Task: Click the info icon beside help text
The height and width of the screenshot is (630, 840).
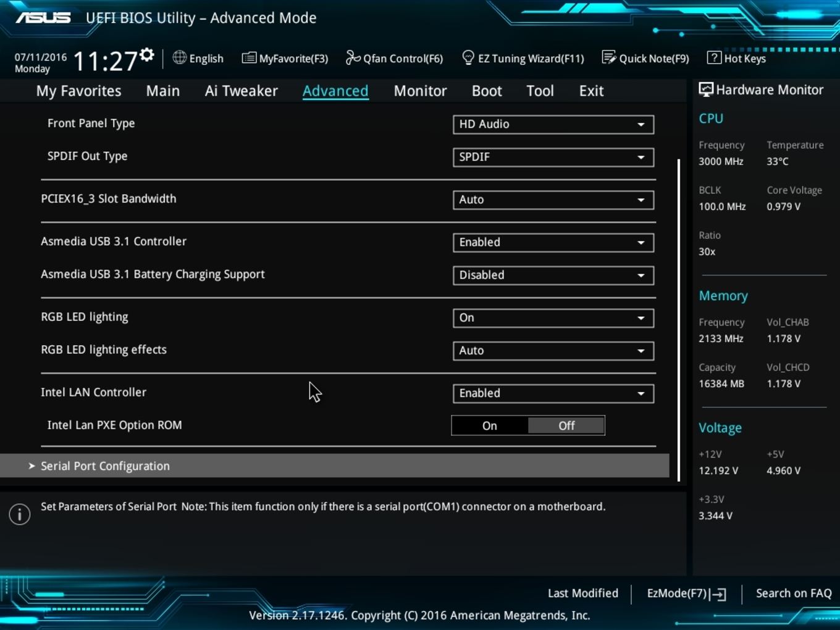Action: (20, 514)
